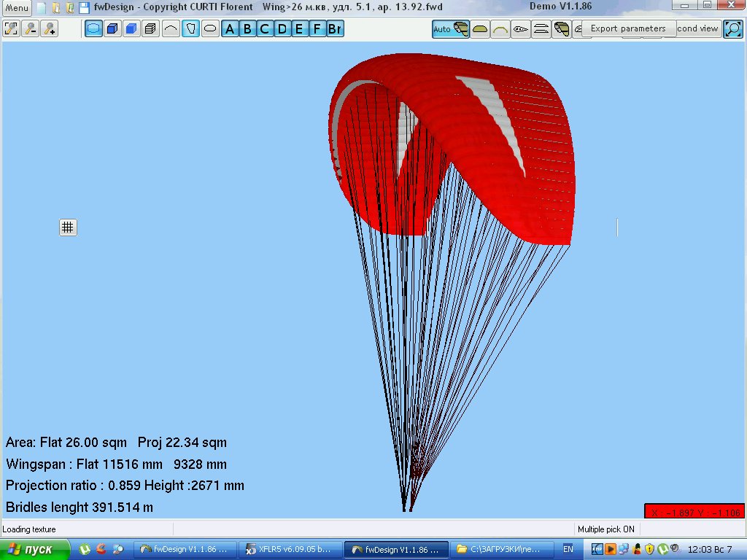
Task: Click the grid button on left side
Action: [68, 227]
